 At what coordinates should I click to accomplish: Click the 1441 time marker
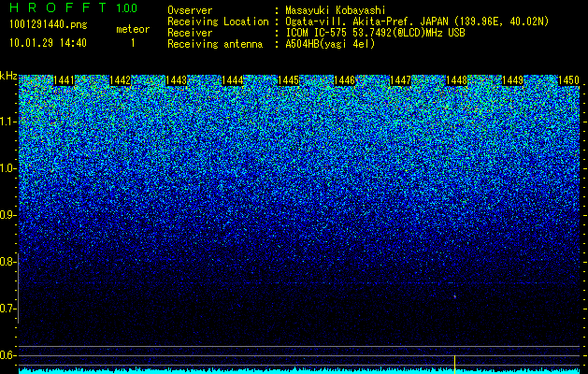tap(65, 80)
